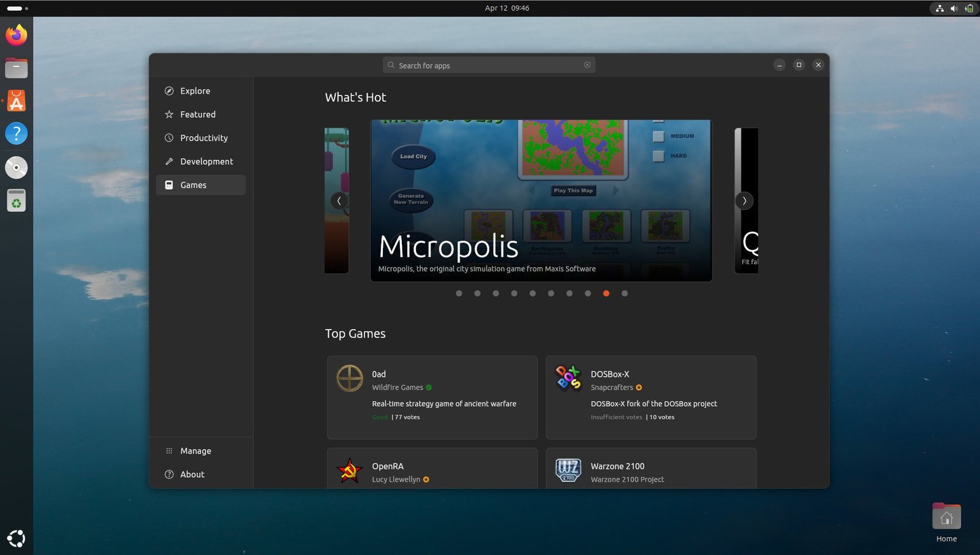Viewport: 980px width, 555px height.
Task: Switch to the Productivity category
Action: pos(203,138)
